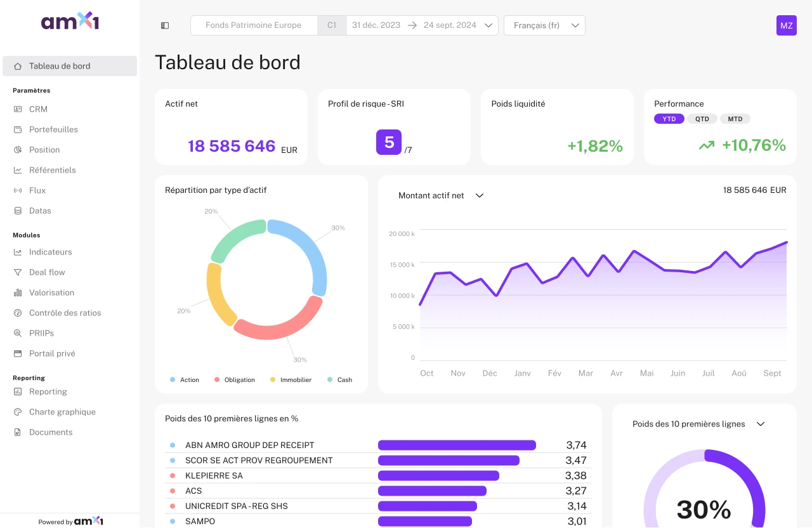Click the Actif net value 18 585 646
Image resolution: width=812 pixels, height=528 pixels.
[x=232, y=147]
